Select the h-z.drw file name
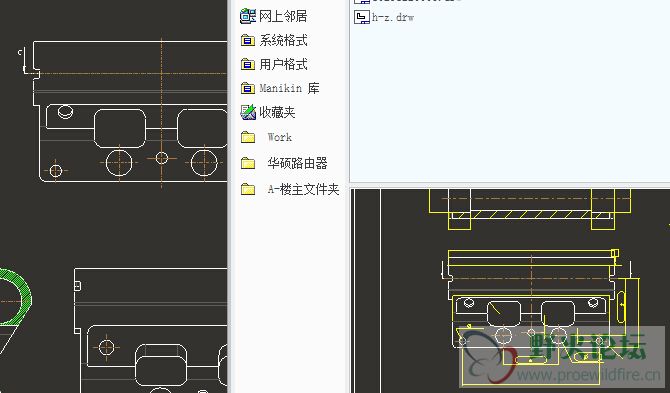670x393 pixels. click(x=393, y=17)
